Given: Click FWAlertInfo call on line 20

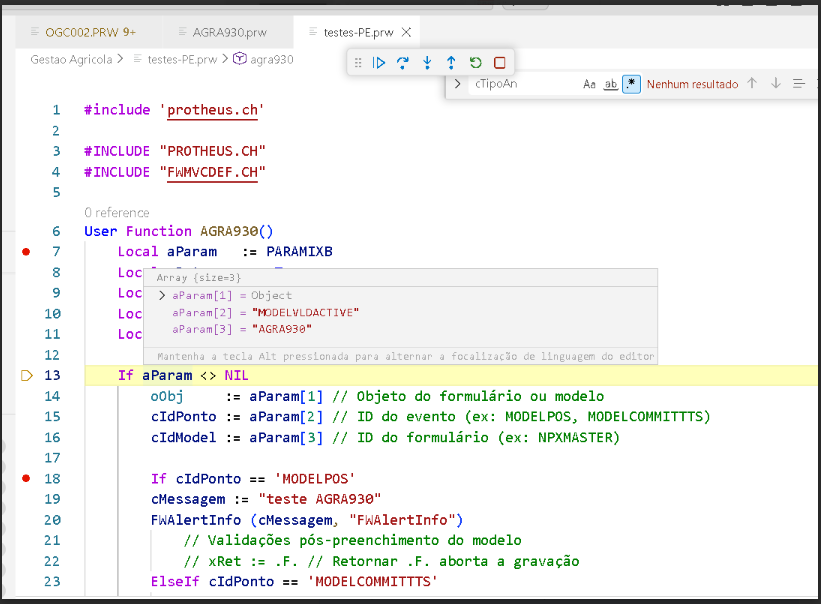Looking at the screenshot, I should pyautogui.click(x=196, y=520).
